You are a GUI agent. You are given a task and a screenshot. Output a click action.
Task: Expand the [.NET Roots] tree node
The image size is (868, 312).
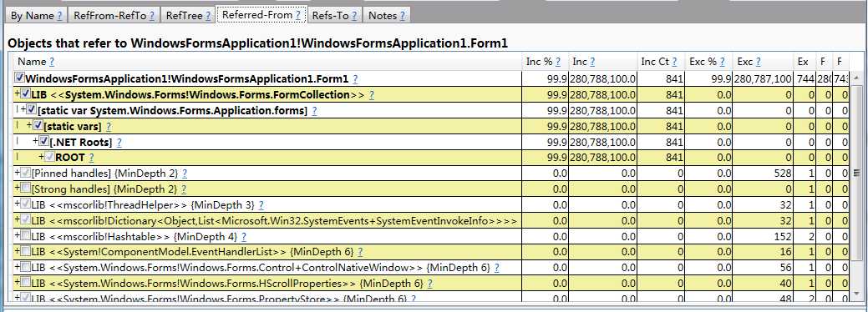(35, 142)
